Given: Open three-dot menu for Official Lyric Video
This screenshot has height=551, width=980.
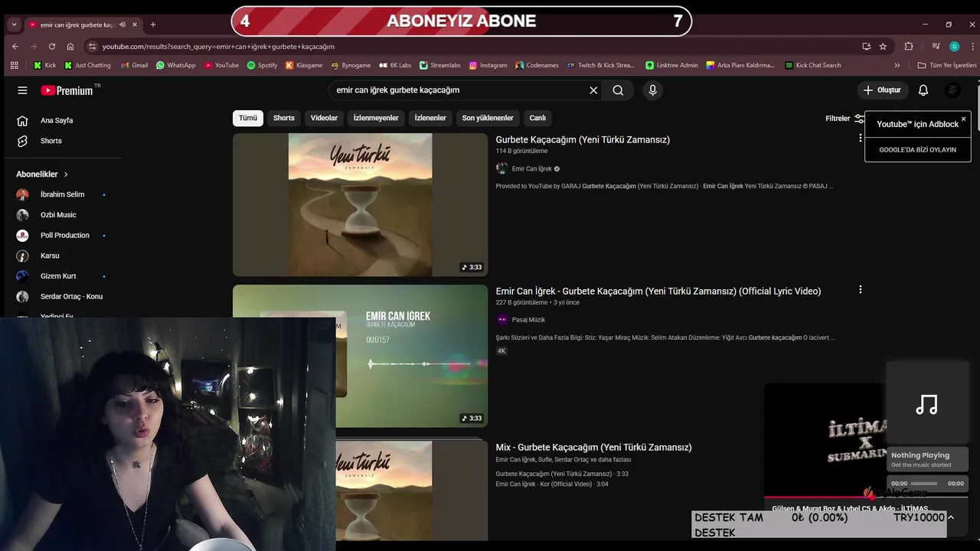Looking at the screenshot, I should pyautogui.click(x=860, y=290).
